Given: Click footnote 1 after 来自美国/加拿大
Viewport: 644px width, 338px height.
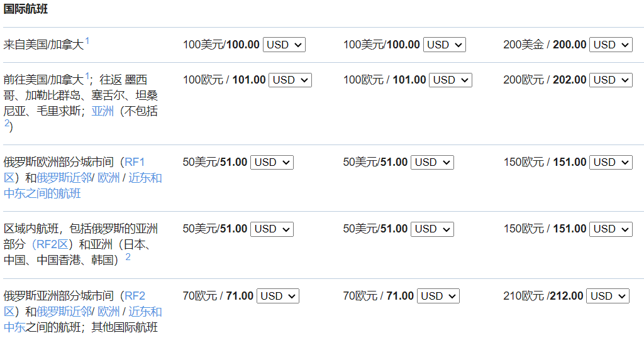Looking at the screenshot, I should point(87,41).
